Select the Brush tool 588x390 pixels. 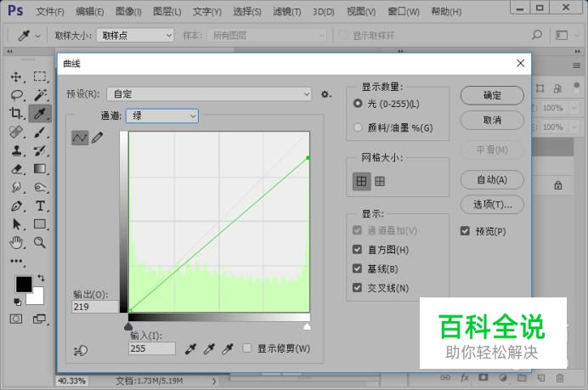click(40, 132)
